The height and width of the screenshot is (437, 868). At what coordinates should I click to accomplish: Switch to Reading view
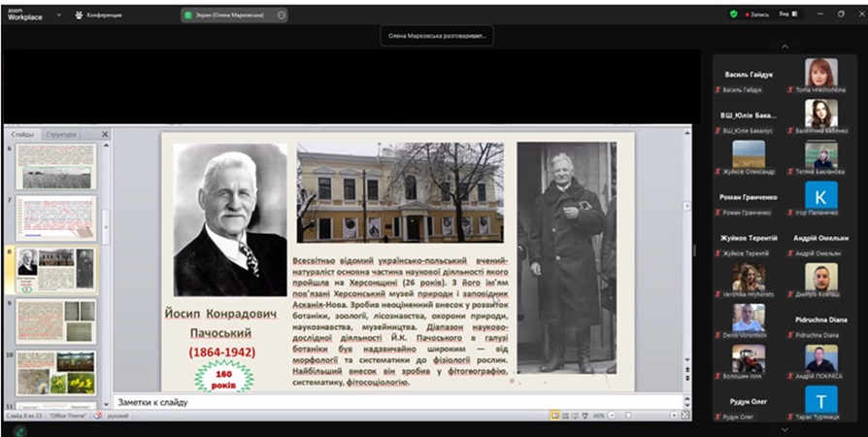click(x=575, y=416)
